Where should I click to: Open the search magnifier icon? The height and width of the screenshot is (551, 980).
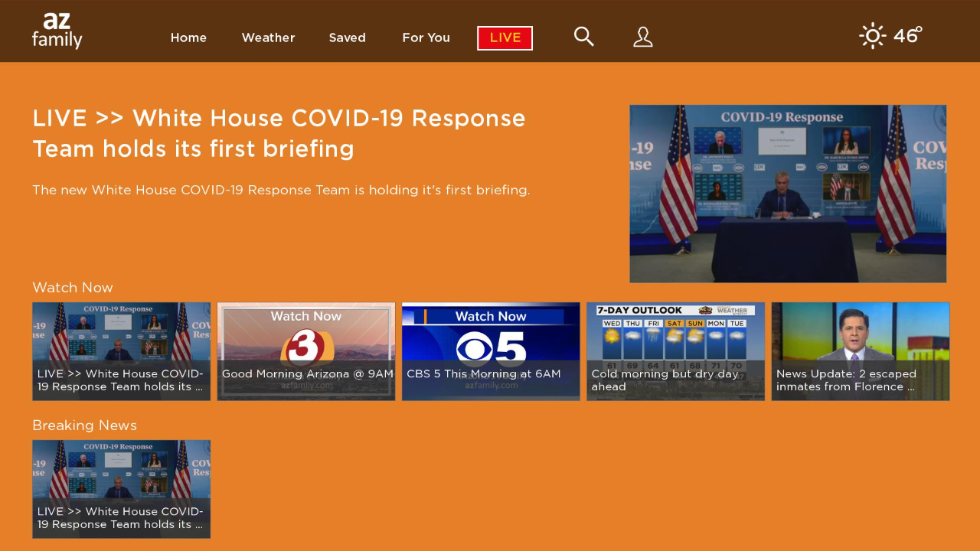pyautogui.click(x=584, y=36)
